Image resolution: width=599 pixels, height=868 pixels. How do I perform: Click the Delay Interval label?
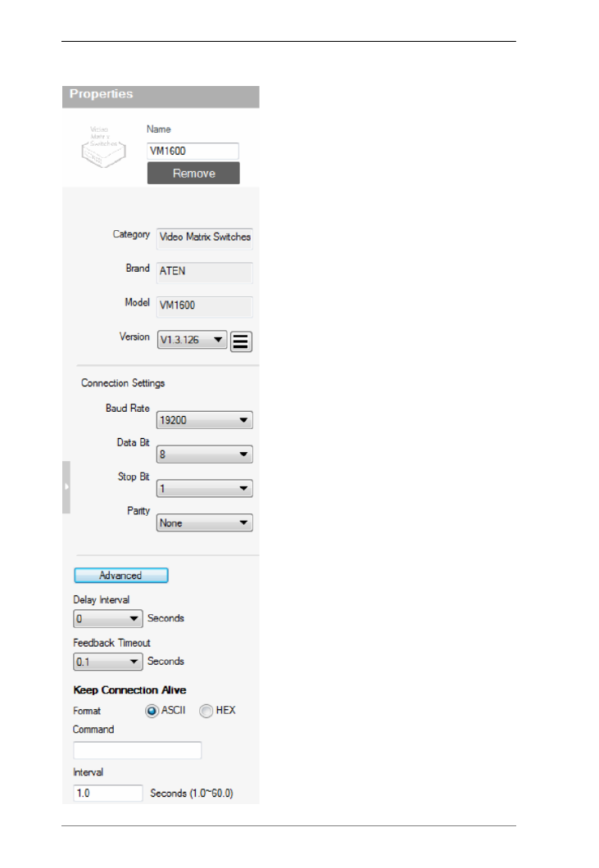point(102,600)
